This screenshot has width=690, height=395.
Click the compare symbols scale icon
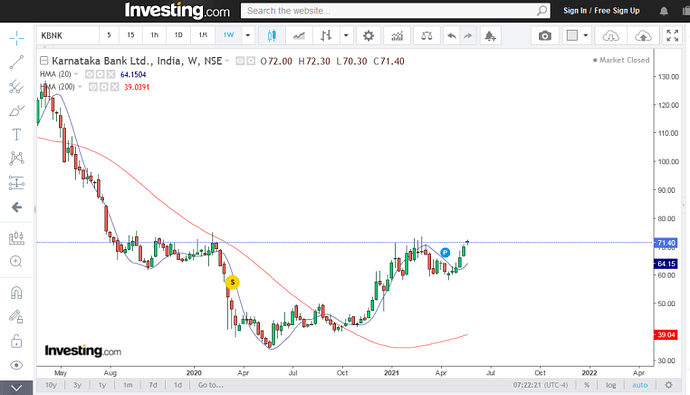[426, 36]
